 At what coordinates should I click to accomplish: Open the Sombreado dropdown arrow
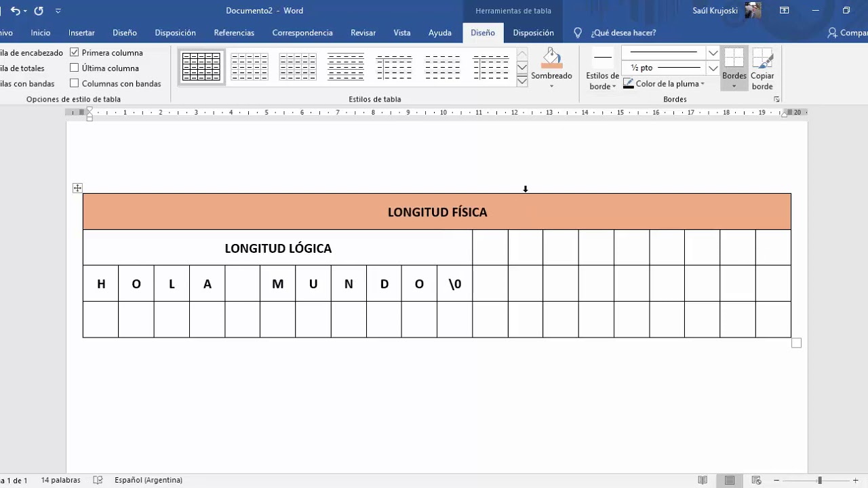[x=551, y=86]
